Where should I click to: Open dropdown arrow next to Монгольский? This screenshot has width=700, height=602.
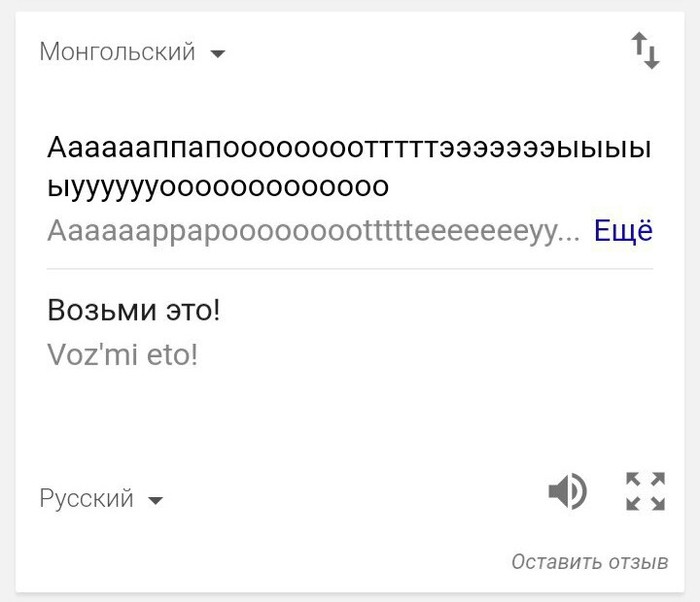point(218,54)
